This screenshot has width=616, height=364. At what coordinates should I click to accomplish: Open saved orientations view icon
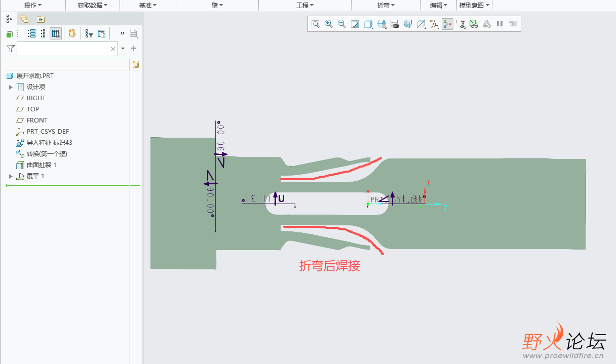click(382, 24)
